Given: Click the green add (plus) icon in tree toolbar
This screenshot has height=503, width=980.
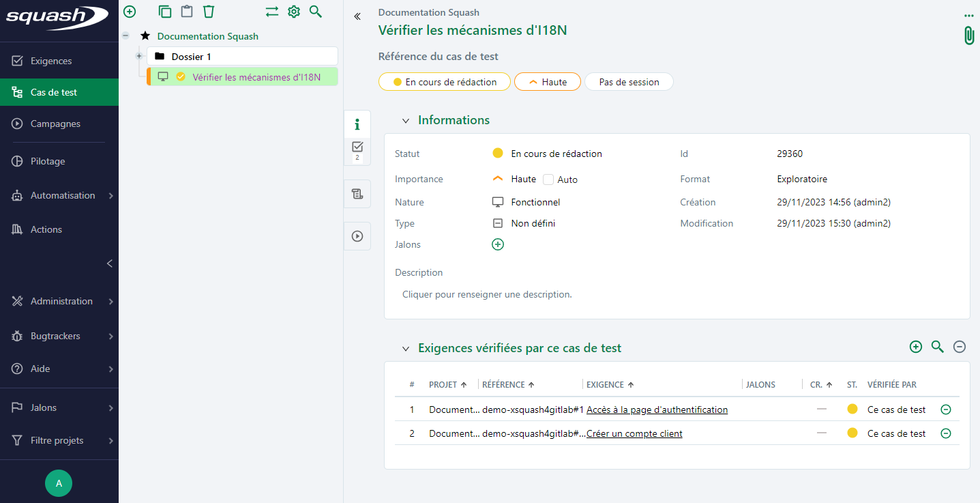Looking at the screenshot, I should coord(130,12).
